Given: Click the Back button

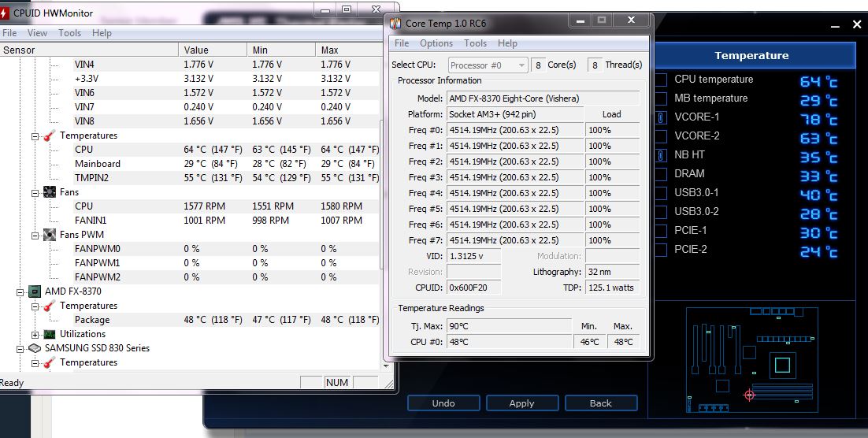Looking at the screenshot, I should [601, 403].
